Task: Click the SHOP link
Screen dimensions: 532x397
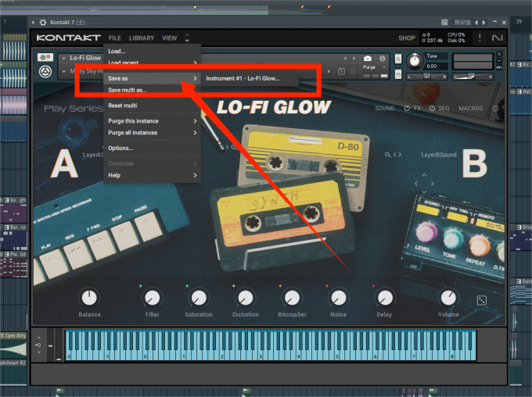Action: click(407, 38)
